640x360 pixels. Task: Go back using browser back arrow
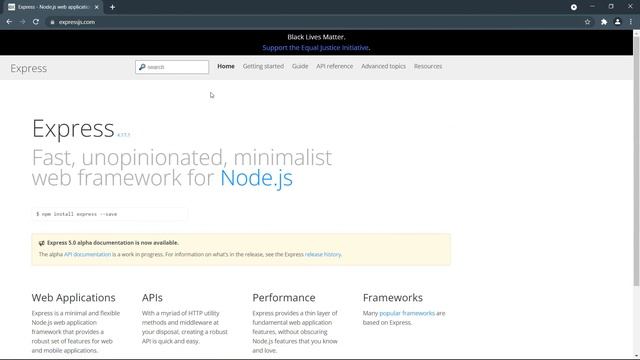pos(9,22)
